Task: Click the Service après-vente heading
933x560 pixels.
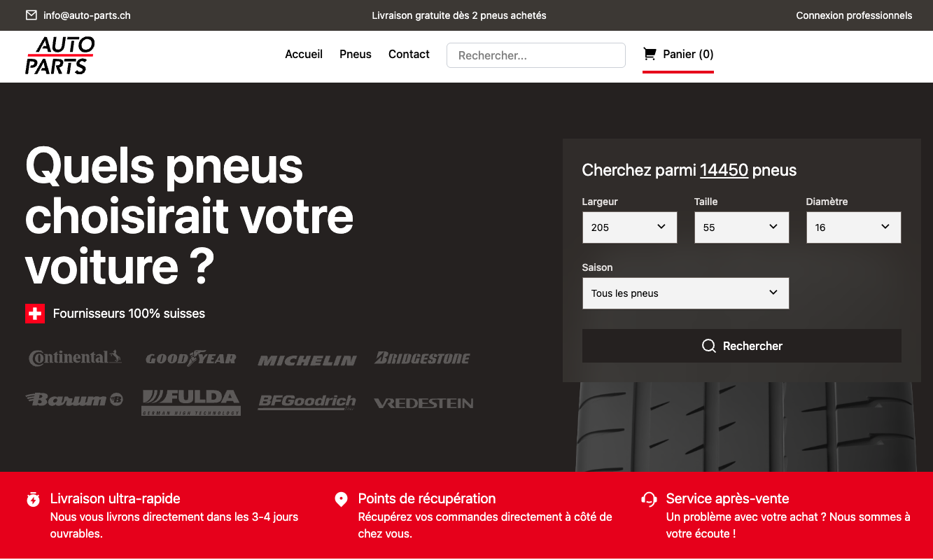Action: [x=728, y=498]
